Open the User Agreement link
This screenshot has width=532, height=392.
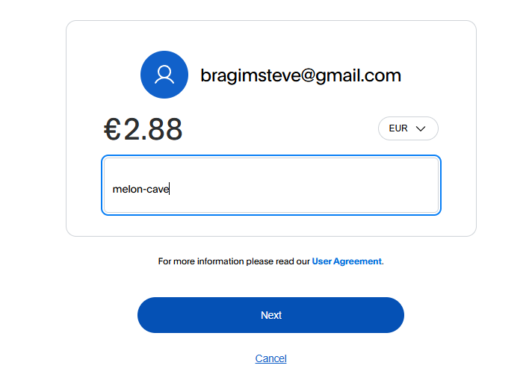point(347,261)
